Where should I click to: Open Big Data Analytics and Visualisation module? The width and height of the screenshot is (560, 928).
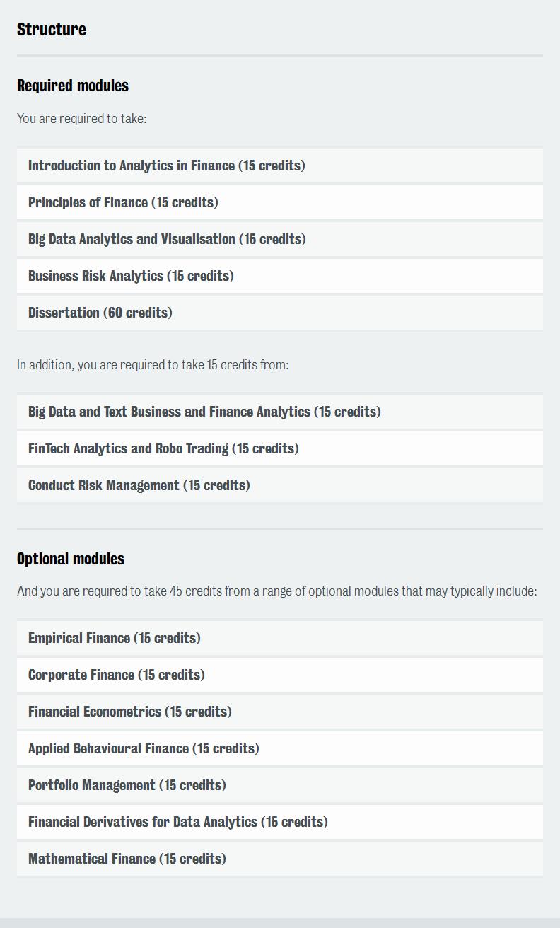tap(280, 239)
